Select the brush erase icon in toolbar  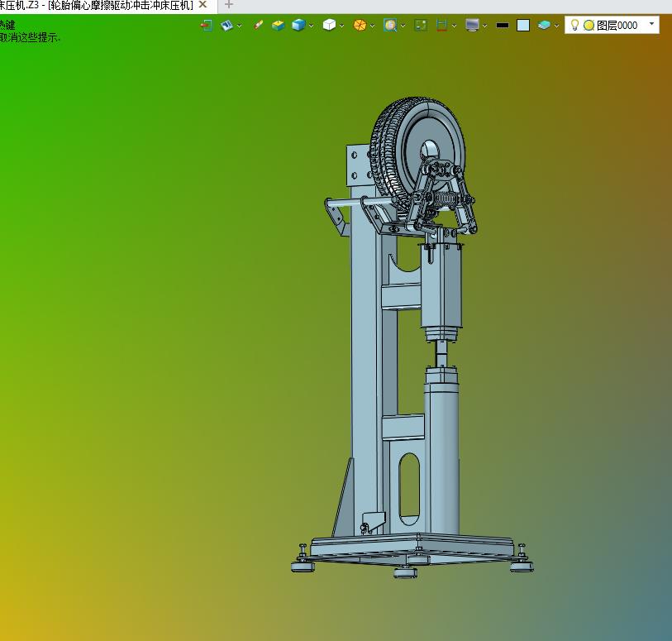pos(258,26)
